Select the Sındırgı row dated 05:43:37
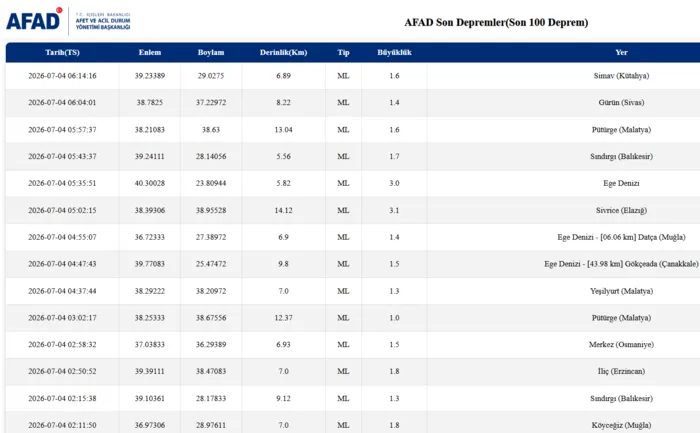700x433 pixels. pyautogui.click(x=353, y=157)
